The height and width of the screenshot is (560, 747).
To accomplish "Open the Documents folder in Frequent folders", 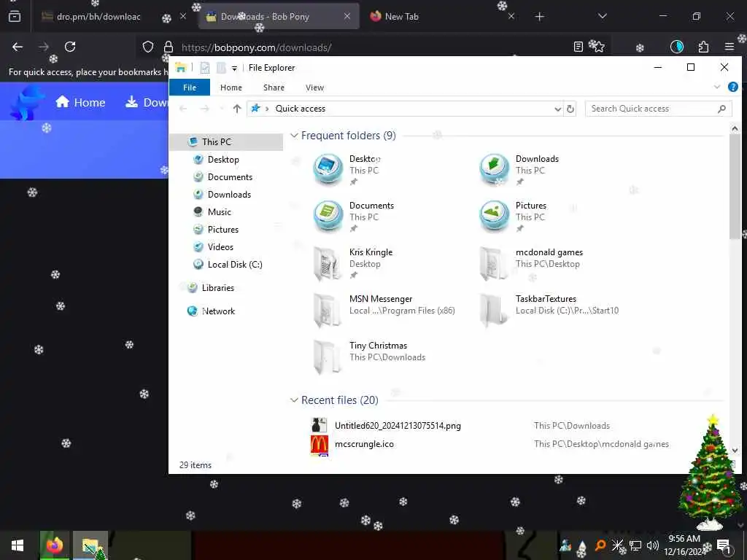I will click(354, 216).
